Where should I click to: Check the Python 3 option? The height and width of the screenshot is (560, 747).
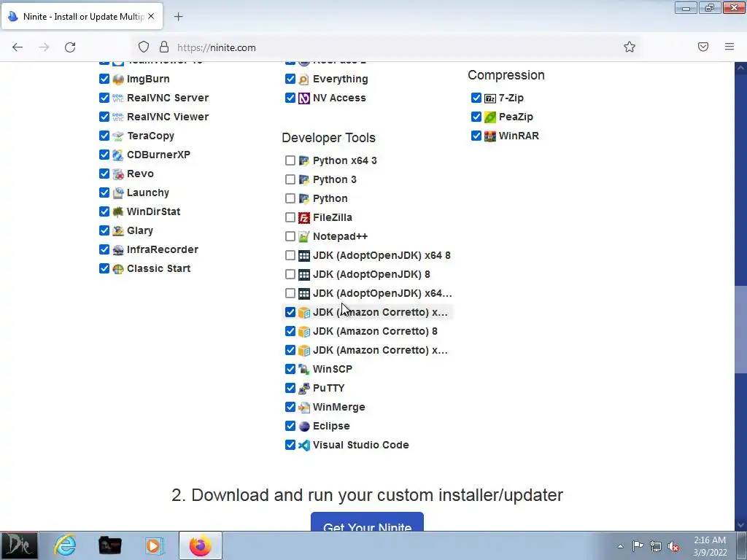point(290,179)
